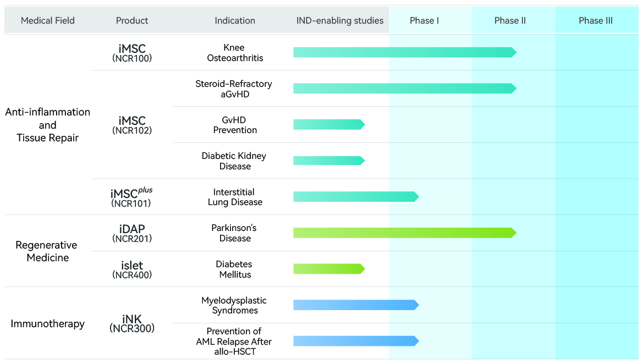Click the iMSC plus (NCR101) product
The width and height of the screenshot is (643, 364).
(x=132, y=197)
